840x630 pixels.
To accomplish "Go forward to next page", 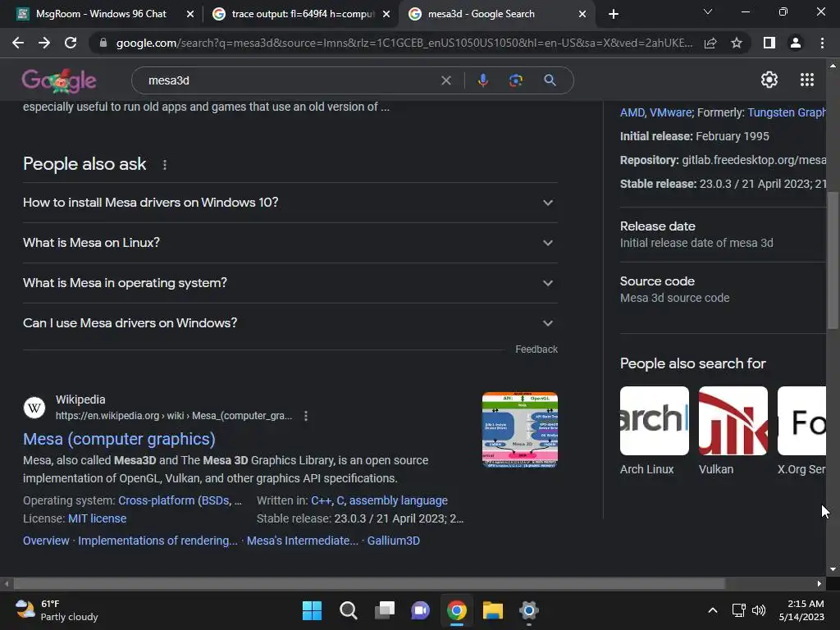I will click(x=44, y=43).
